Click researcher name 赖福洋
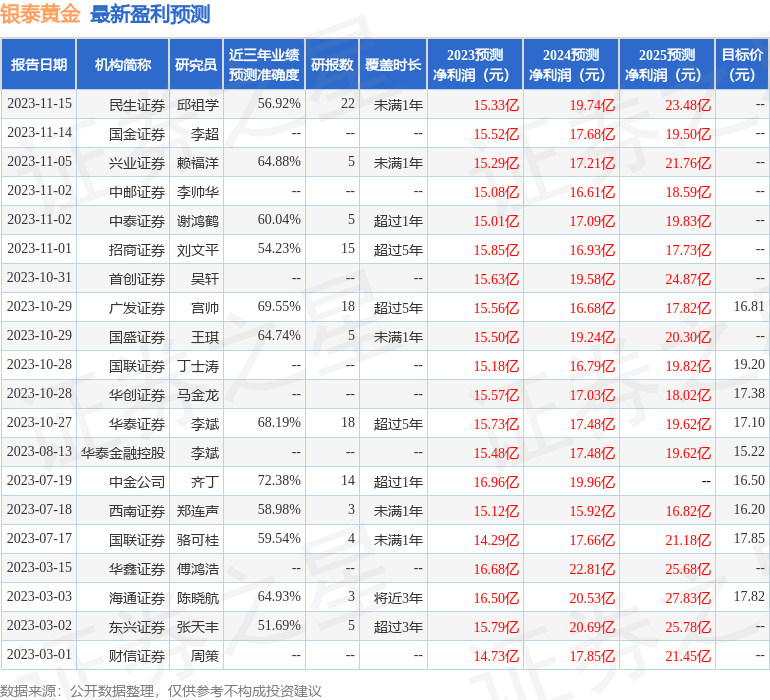The image size is (770, 700). click(198, 163)
